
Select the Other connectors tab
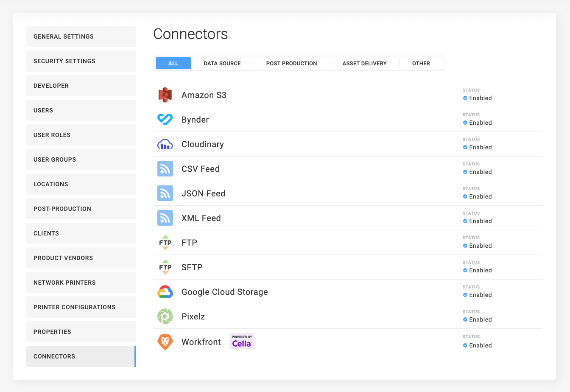point(421,63)
